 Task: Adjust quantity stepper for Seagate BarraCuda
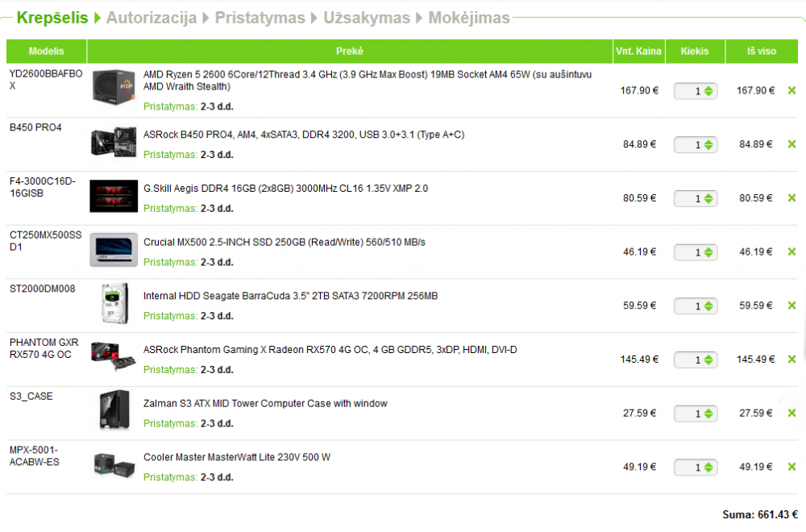pyautogui.click(x=708, y=305)
